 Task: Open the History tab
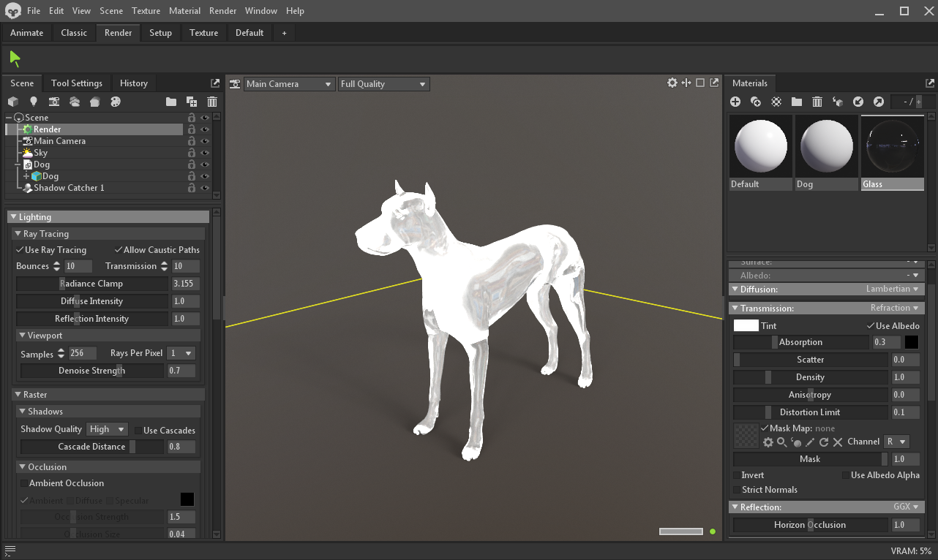[134, 83]
